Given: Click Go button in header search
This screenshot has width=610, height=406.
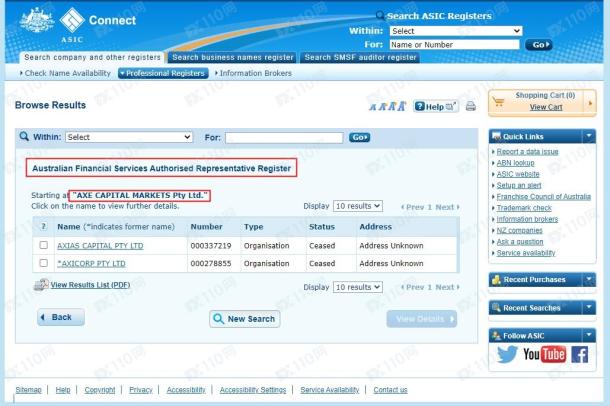Looking at the screenshot, I should [x=538, y=45].
